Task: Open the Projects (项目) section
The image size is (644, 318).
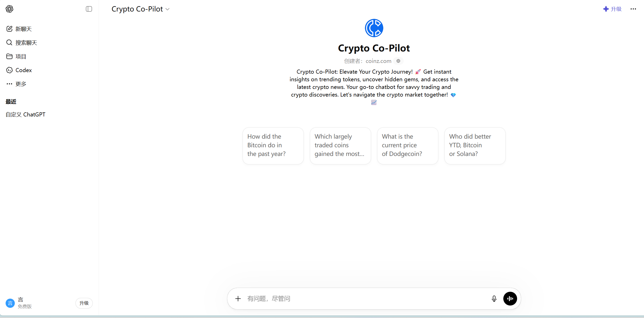Action: pyautogui.click(x=16, y=56)
